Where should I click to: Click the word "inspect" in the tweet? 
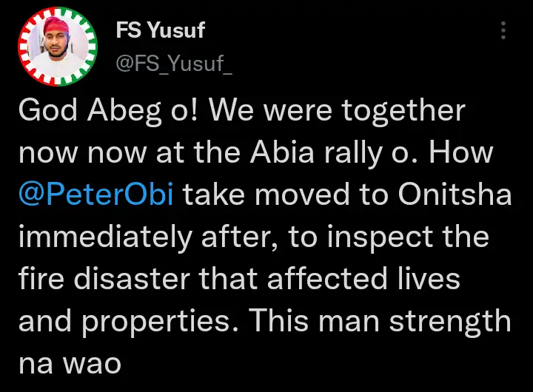(x=374, y=238)
